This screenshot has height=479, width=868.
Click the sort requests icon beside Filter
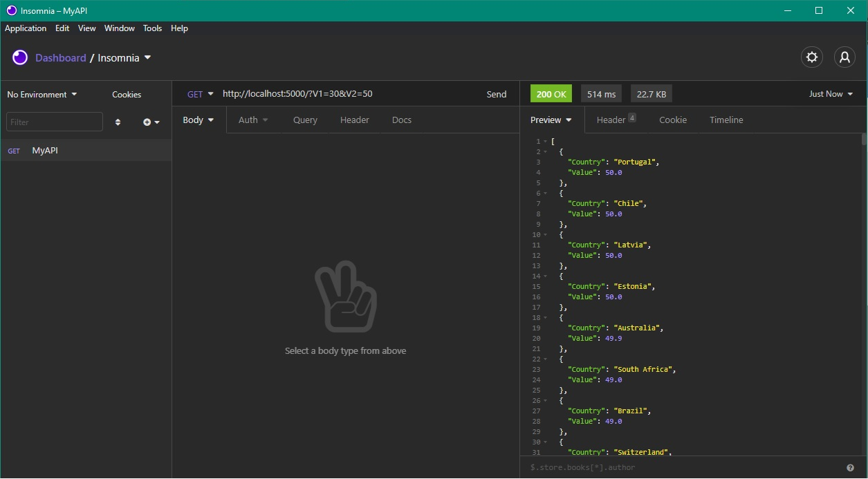(x=118, y=122)
